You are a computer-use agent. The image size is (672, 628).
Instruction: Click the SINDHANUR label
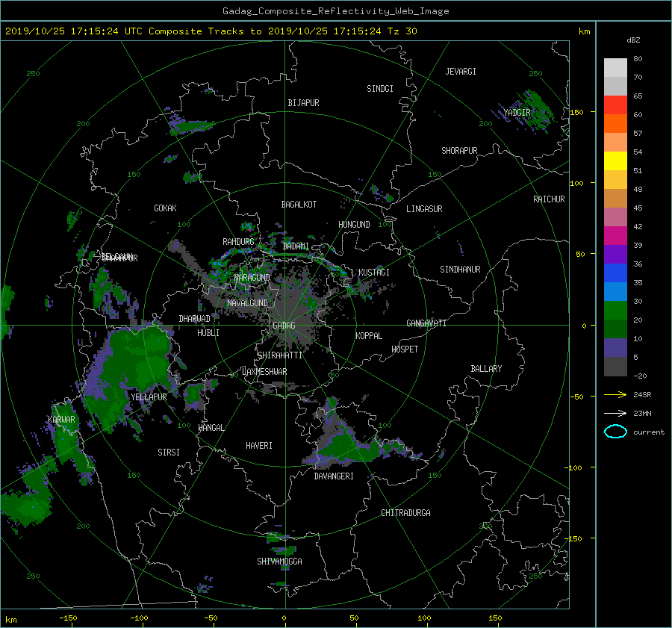coord(460,270)
